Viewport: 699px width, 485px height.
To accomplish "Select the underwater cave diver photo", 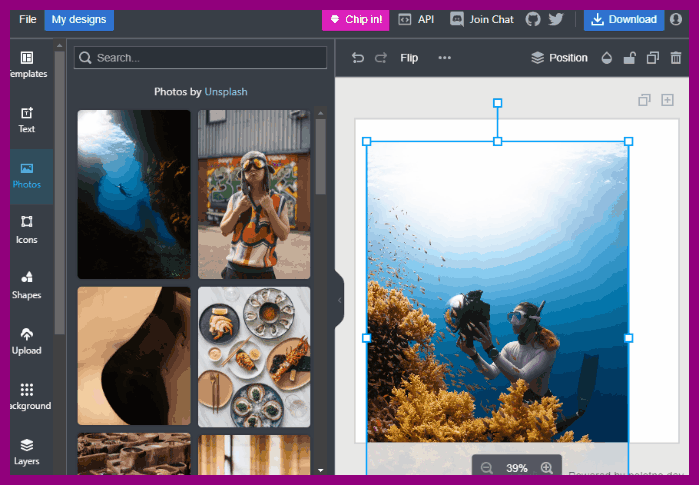I will [x=134, y=194].
